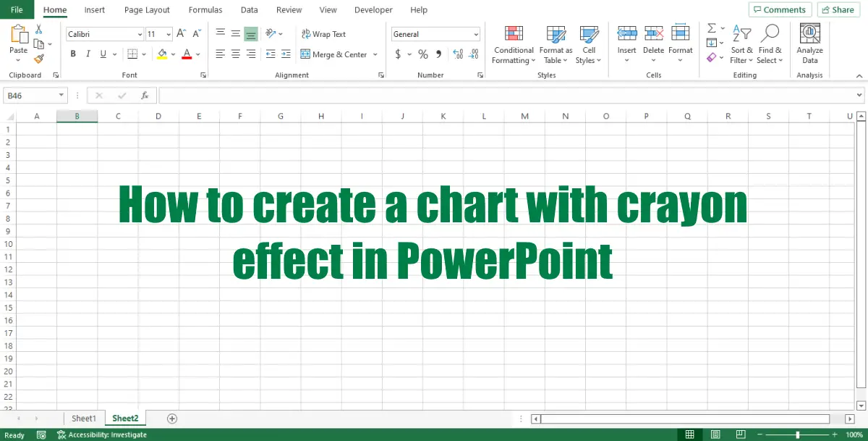Apply the Fill Color bucket
Viewport: 868px width, 441px height.
click(x=162, y=54)
